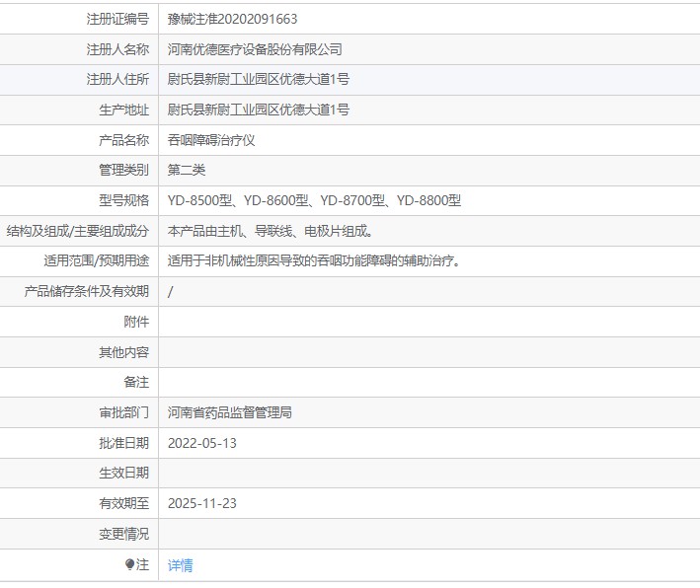Open the 详情 link in the 注 row
Screen dimensions: 700x588
click(x=181, y=565)
